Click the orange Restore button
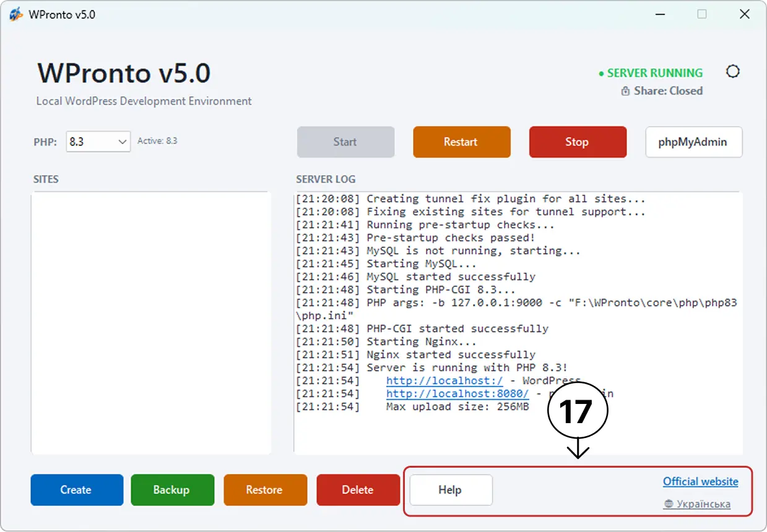Screen dimensions: 767x532 [265, 490]
